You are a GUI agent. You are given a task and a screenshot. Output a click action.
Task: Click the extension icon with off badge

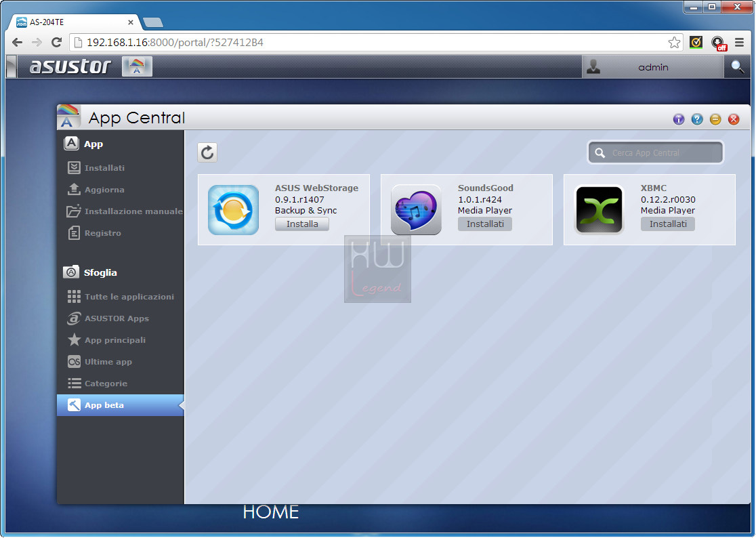point(718,43)
